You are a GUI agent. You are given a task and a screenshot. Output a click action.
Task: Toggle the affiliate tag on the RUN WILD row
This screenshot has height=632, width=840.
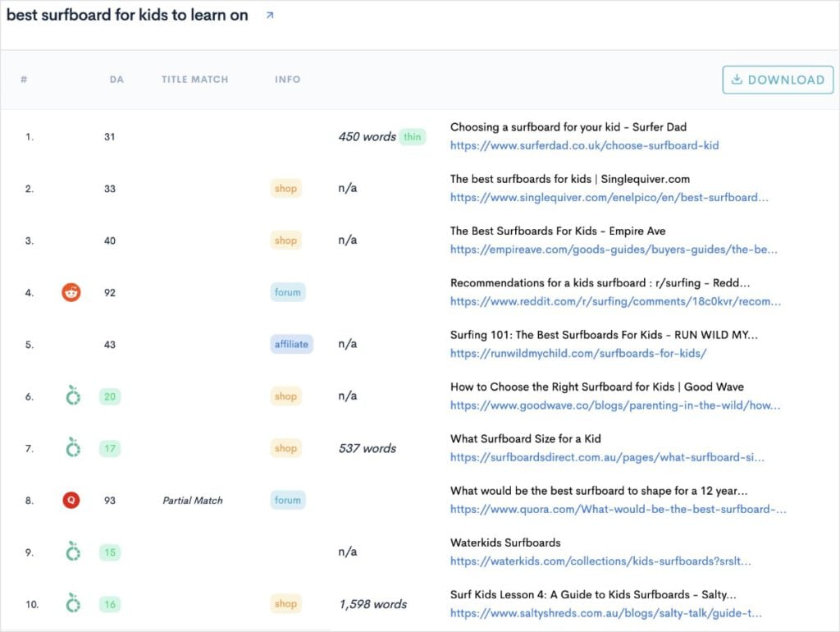point(291,344)
